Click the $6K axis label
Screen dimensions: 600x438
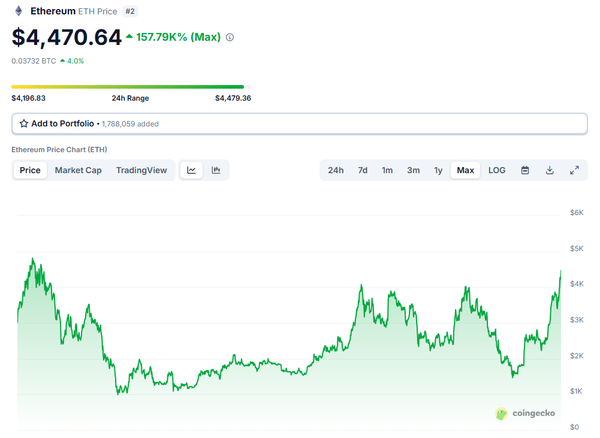coord(577,213)
